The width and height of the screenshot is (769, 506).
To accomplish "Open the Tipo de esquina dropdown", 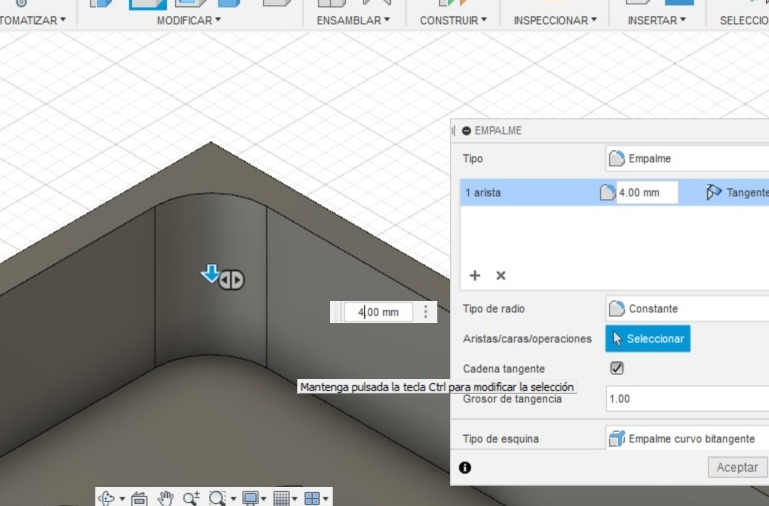I will coord(687,438).
